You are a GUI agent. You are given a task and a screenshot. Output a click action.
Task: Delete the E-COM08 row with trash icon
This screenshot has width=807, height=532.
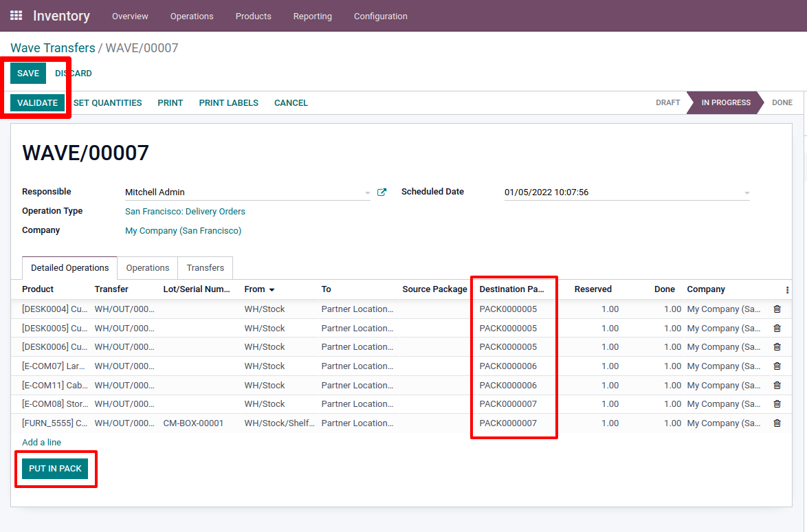coord(777,404)
